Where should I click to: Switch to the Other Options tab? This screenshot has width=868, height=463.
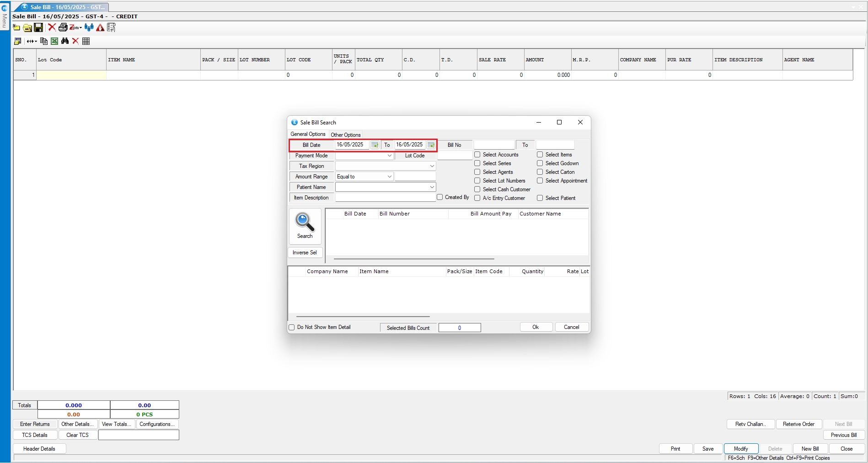[346, 135]
